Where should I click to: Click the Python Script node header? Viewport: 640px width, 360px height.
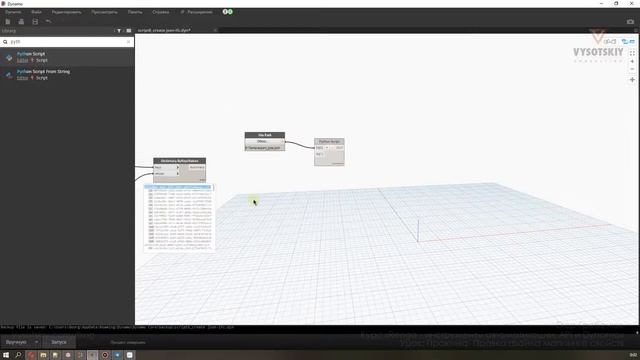pos(329,141)
